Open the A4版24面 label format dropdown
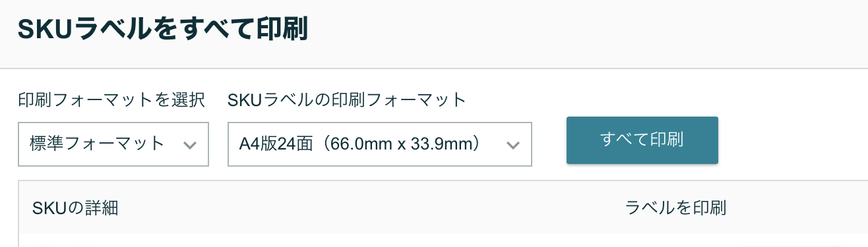 [x=380, y=144]
